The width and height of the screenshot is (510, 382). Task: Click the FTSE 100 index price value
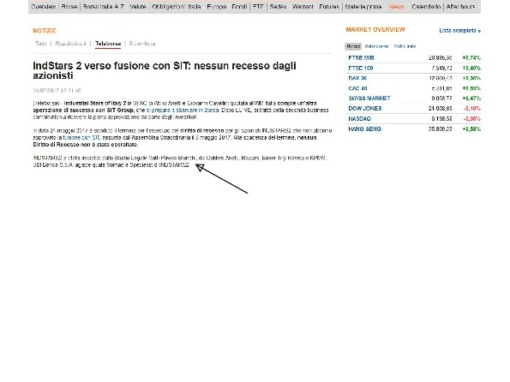tap(442, 68)
